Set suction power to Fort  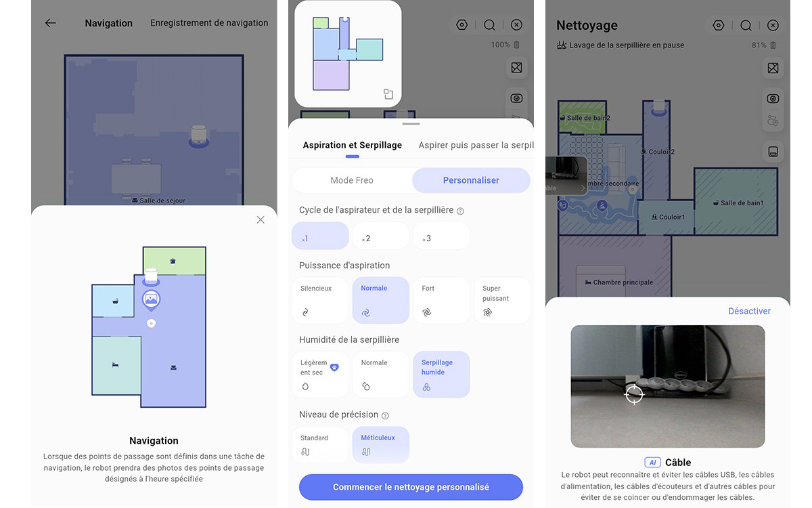tap(442, 300)
